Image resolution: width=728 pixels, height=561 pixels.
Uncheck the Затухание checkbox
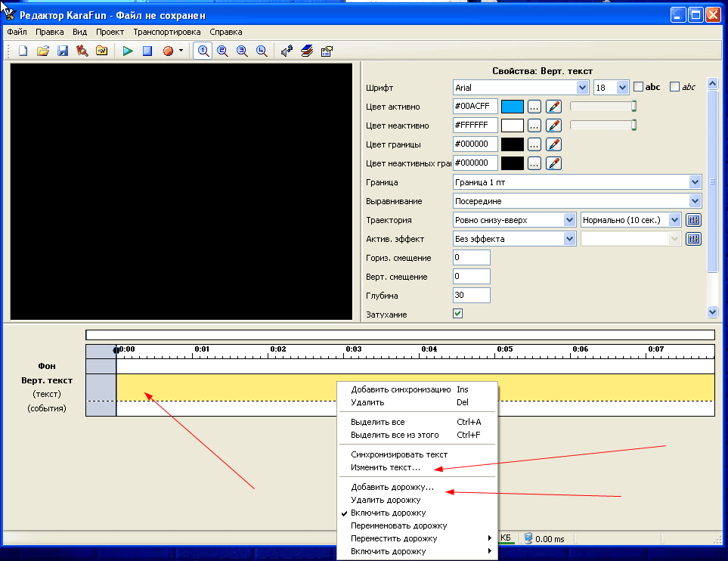pyautogui.click(x=458, y=314)
